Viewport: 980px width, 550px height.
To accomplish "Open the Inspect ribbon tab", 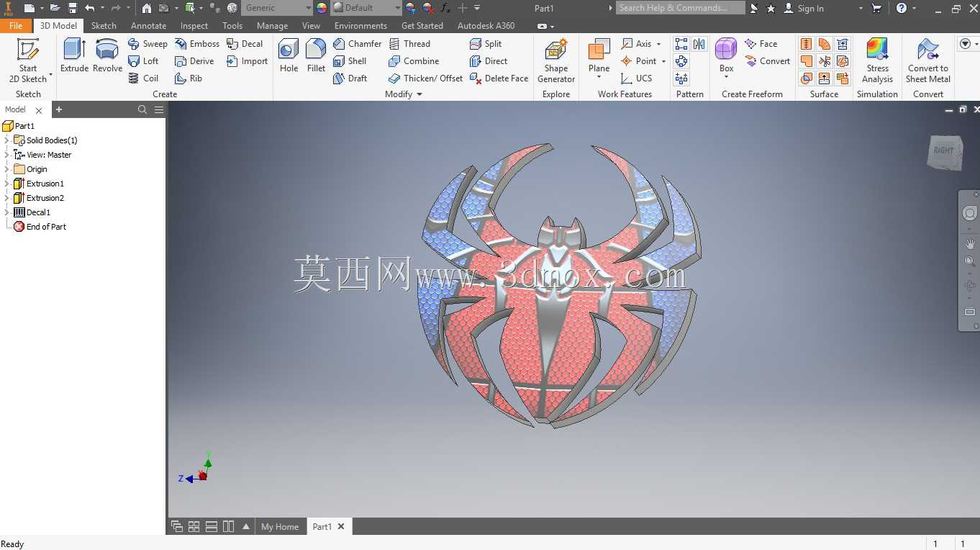I will [x=194, y=25].
